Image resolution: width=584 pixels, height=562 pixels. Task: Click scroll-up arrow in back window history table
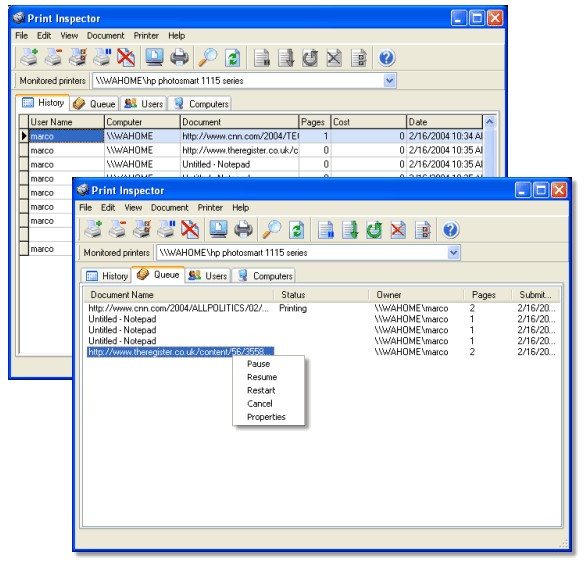(x=490, y=122)
